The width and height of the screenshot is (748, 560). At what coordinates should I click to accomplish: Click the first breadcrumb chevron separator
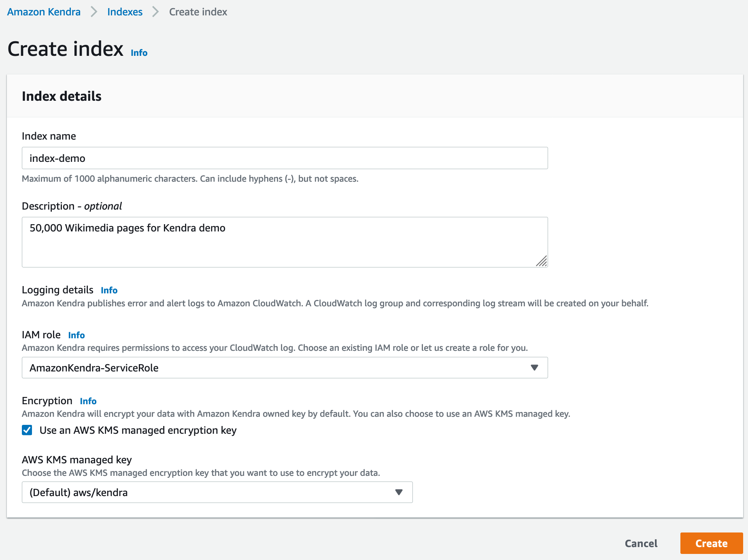tap(94, 12)
